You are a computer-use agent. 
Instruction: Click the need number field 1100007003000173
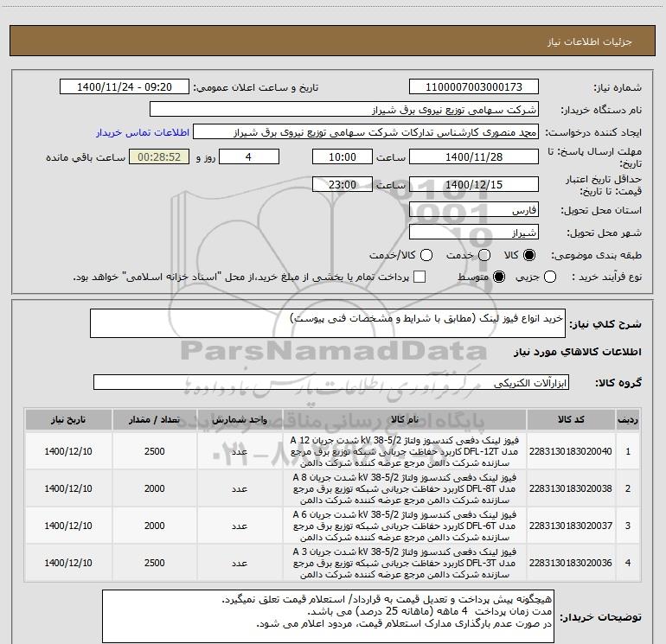pyautogui.click(x=474, y=87)
